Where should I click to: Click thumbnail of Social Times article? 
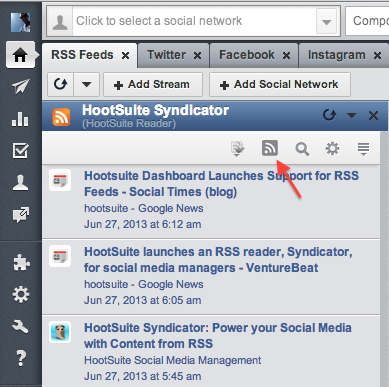(x=60, y=180)
